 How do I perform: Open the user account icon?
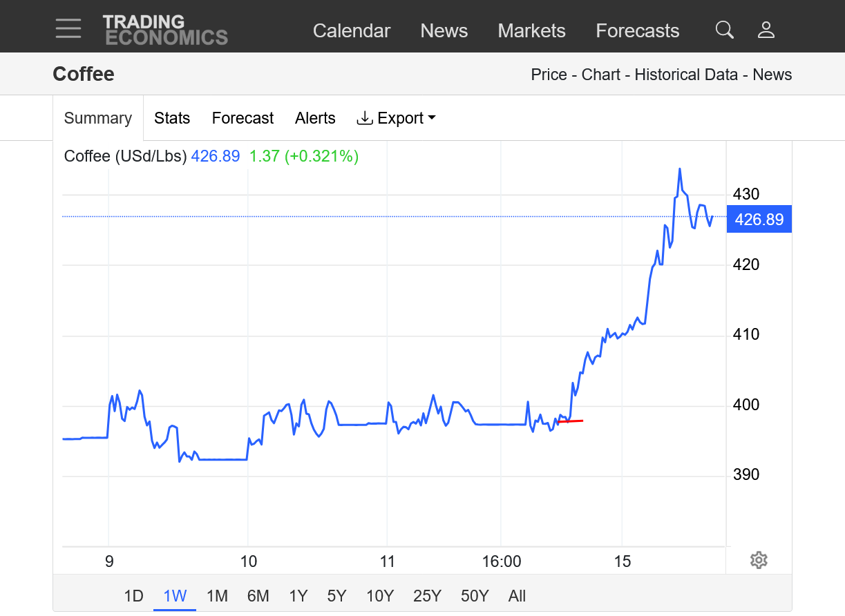[x=766, y=30]
